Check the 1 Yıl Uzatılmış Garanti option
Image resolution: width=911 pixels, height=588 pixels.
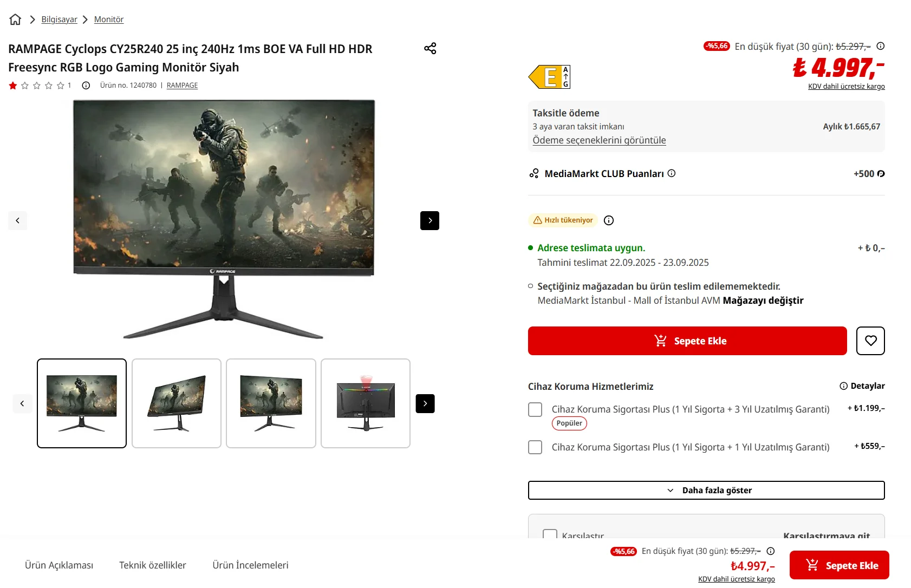click(x=535, y=447)
